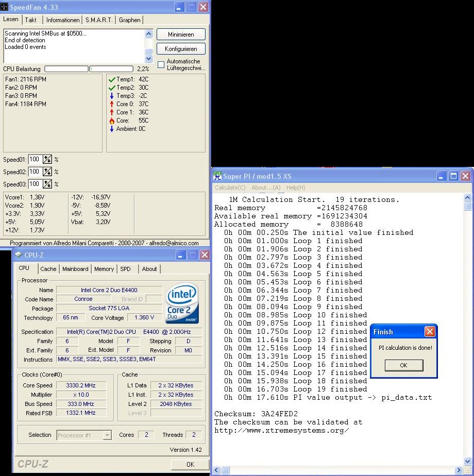Image resolution: width=474 pixels, height=476 pixels.
Task: Click the OK button in CPU-Z
Action: pos(191,465)
